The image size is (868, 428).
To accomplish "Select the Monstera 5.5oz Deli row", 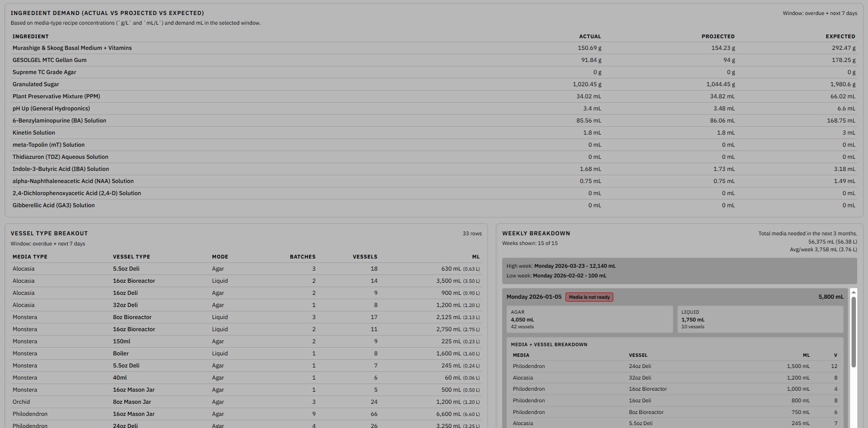I will (x=246, y=366).
